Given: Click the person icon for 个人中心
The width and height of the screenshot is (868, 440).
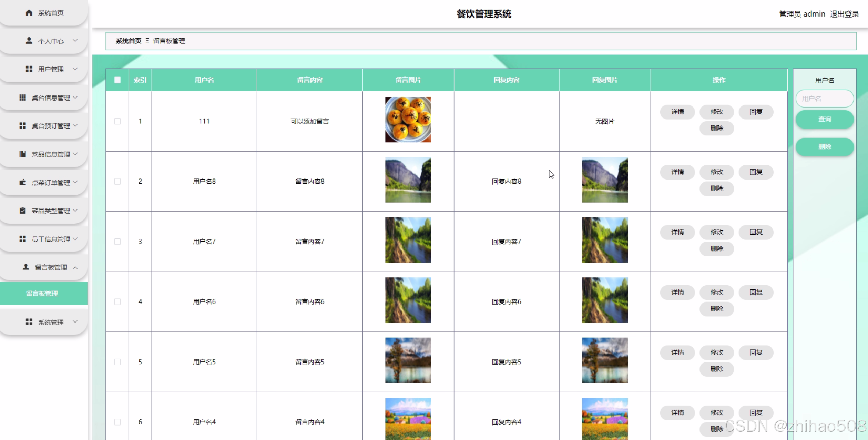Looking at the screenshot, I should pyautogui.click(x=29, y=41).
